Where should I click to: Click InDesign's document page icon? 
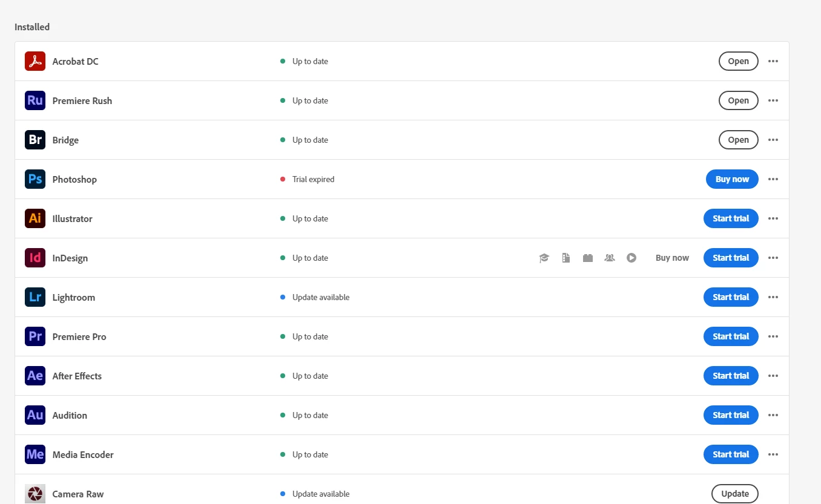tap(566, 258)
